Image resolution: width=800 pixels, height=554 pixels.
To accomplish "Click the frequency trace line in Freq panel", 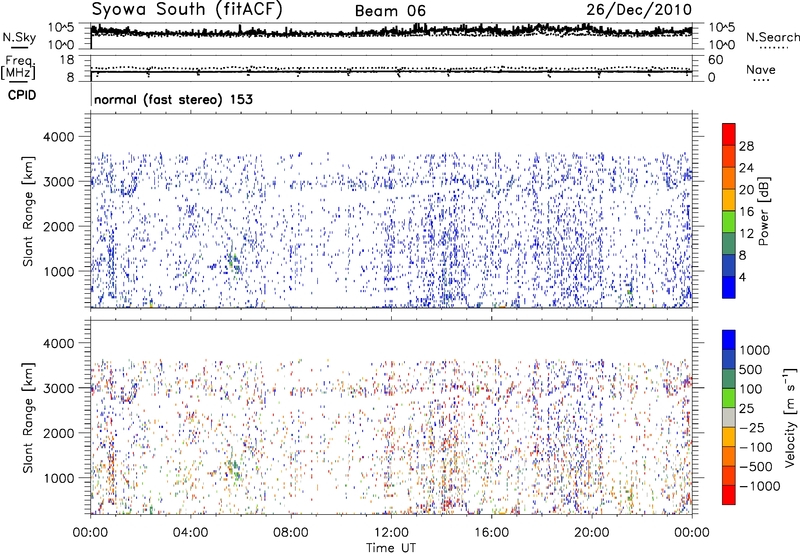I will pos(391,71).
